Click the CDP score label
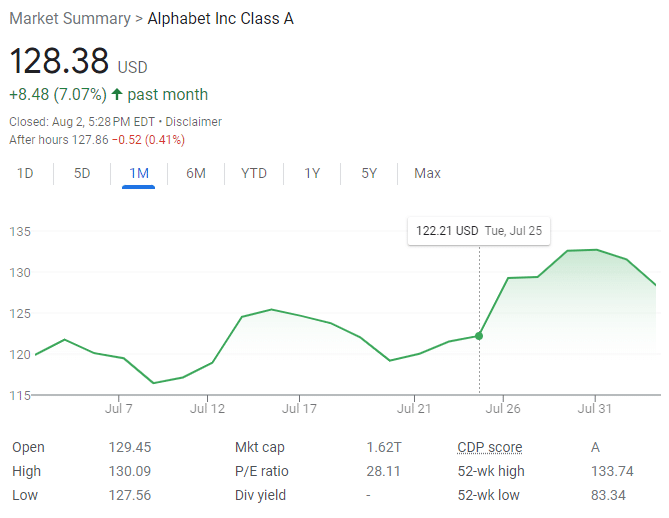Viewport: 669px width, 518px height. tap(490, 447)
